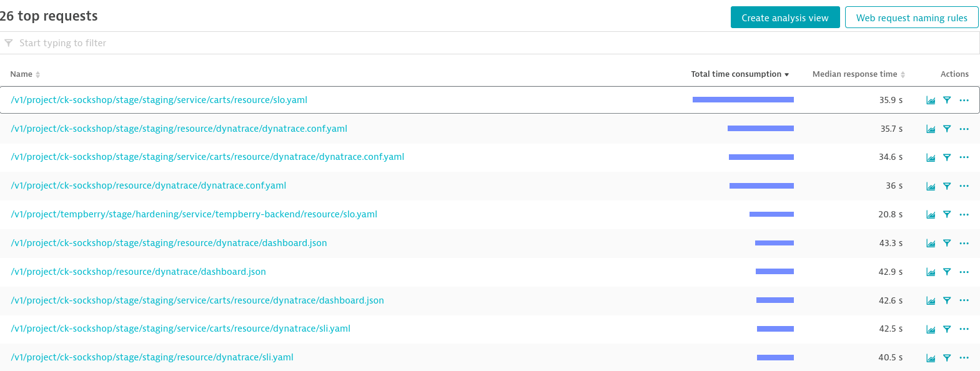The width and height of the screenshot is (980, 371).
Task: Sort by Median response time
Action: coord(859,74)
